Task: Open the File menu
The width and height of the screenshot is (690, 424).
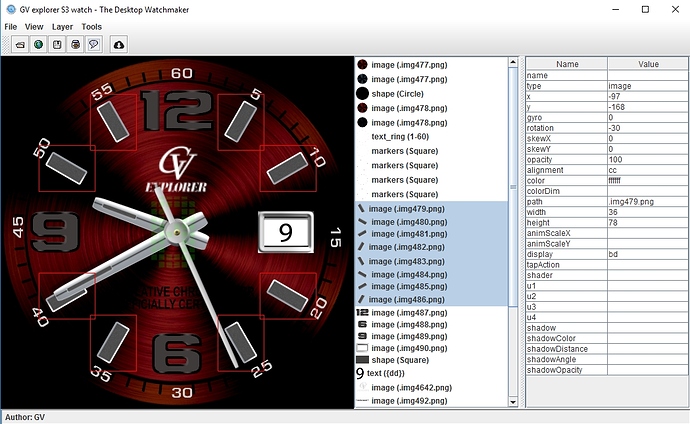Action: pos(11,26)
